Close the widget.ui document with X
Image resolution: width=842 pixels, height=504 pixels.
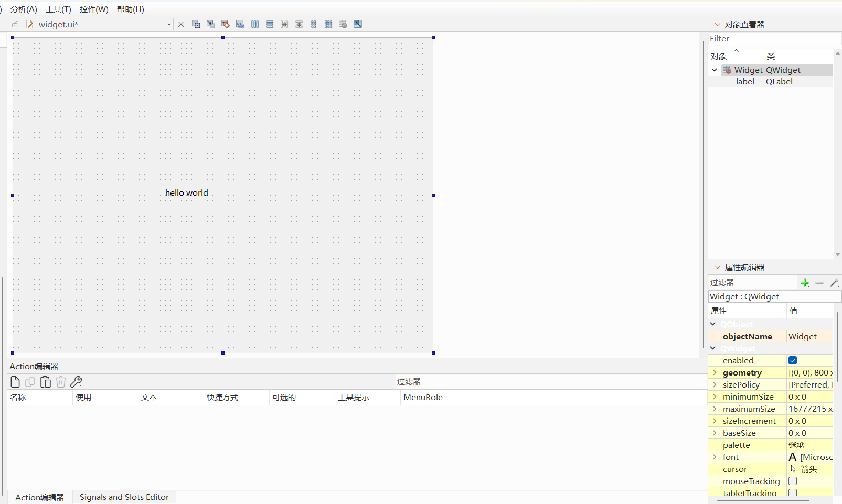click(181, 24)
